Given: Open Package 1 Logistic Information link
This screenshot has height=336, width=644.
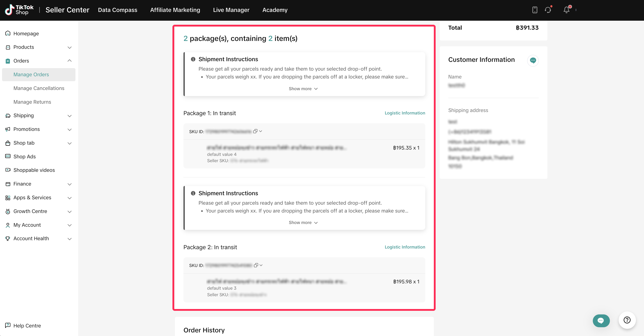Looking at the screenshot, I should [404, 113].
